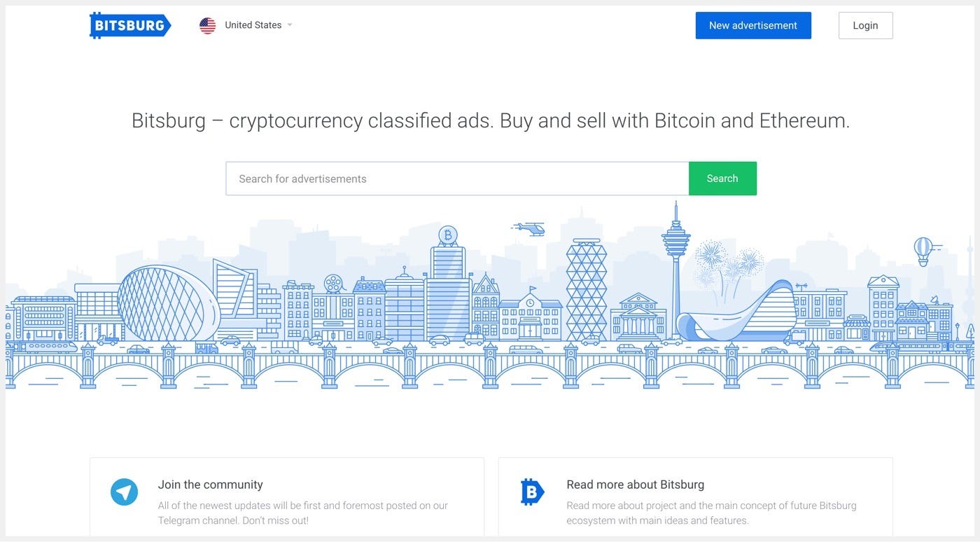This screenshot has width=980, height=542.
Task: Click the Bitsburg headline text
Action: point(490,120)
